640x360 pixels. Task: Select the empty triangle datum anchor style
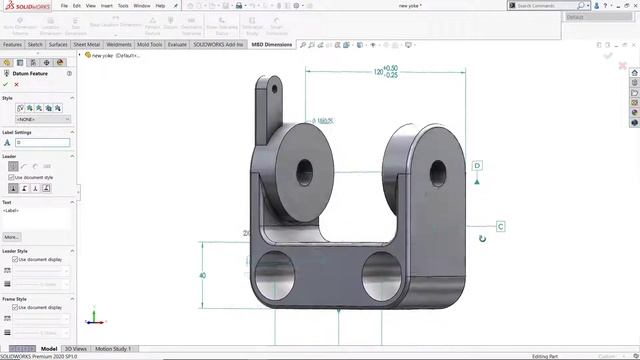click(36, 188)
